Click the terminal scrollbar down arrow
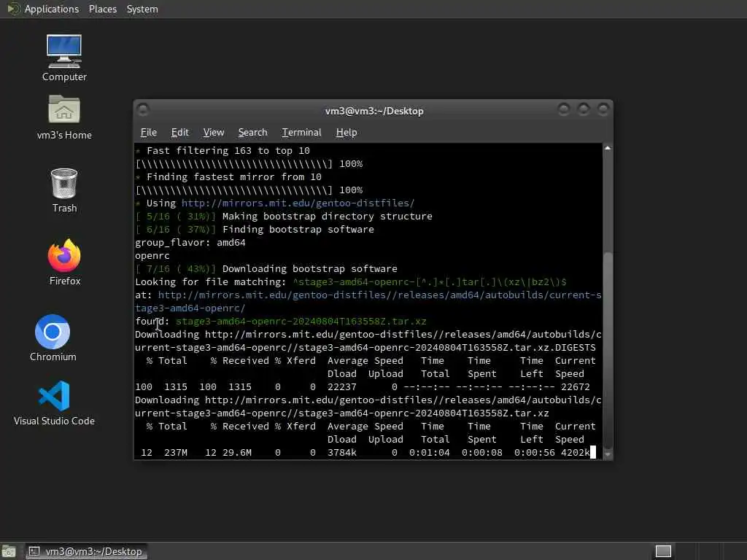 [608, 454]
